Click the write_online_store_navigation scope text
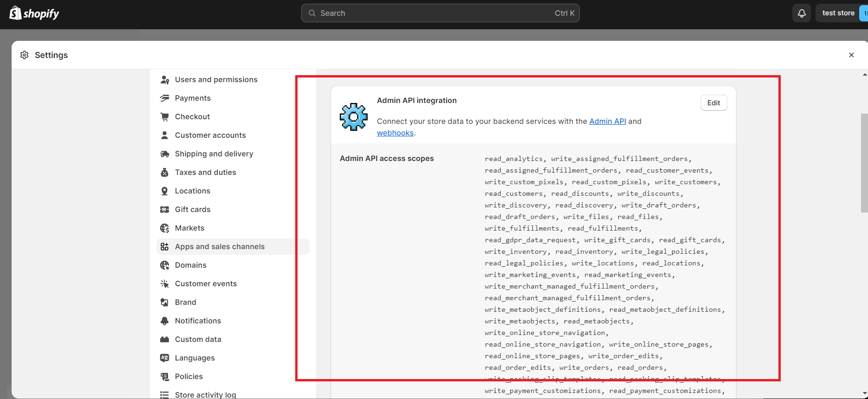868x399 pixels. pyautogui.click(x=545, y=333)
